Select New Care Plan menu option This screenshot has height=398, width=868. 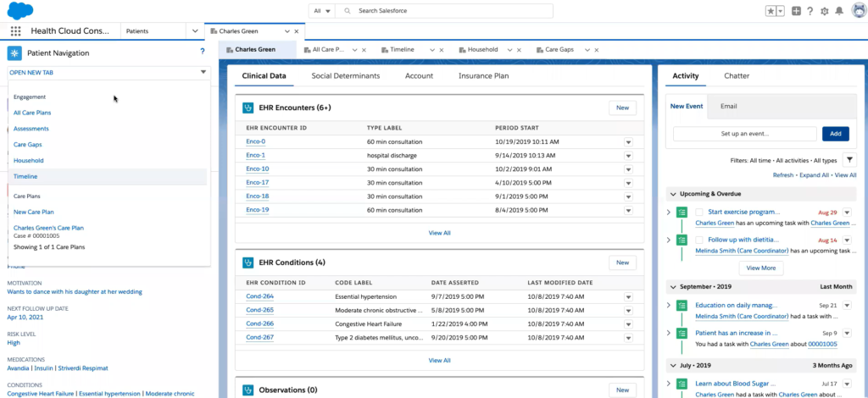point(34,212)
